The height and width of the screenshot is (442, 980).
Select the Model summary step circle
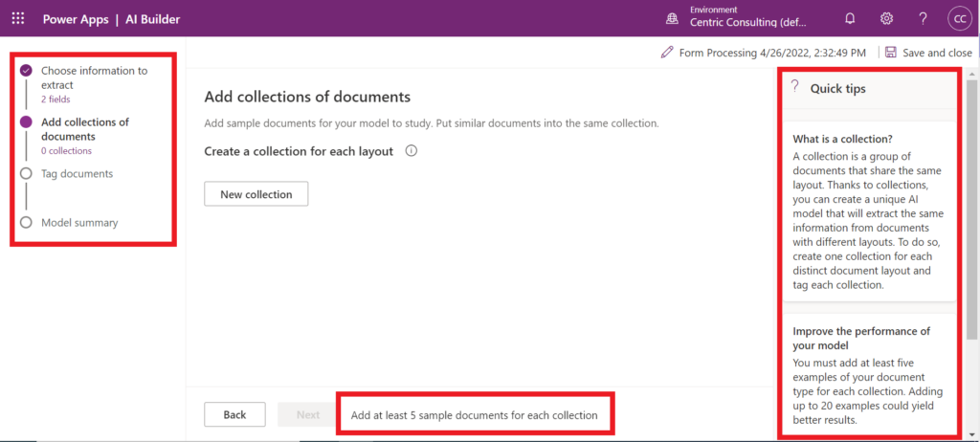click(26, 223)
